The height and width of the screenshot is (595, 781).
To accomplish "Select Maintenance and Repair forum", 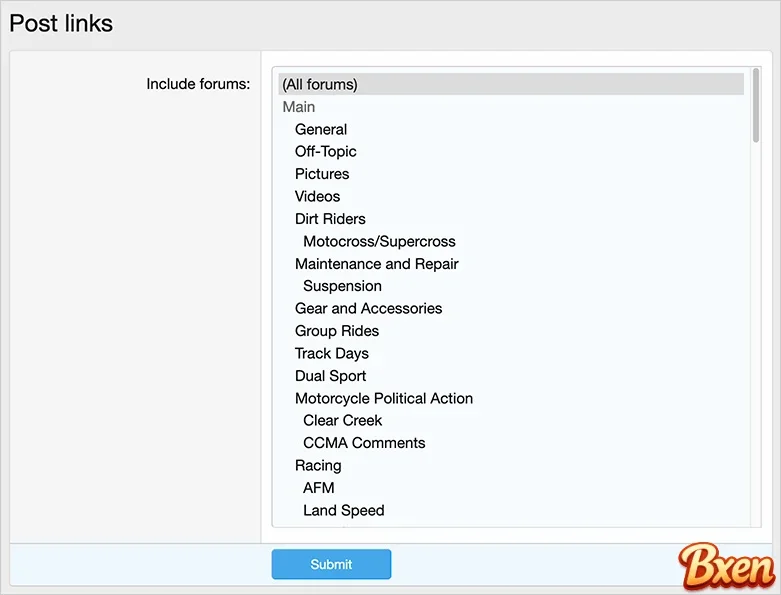I will pyautogui.click(x=377, y=264).
